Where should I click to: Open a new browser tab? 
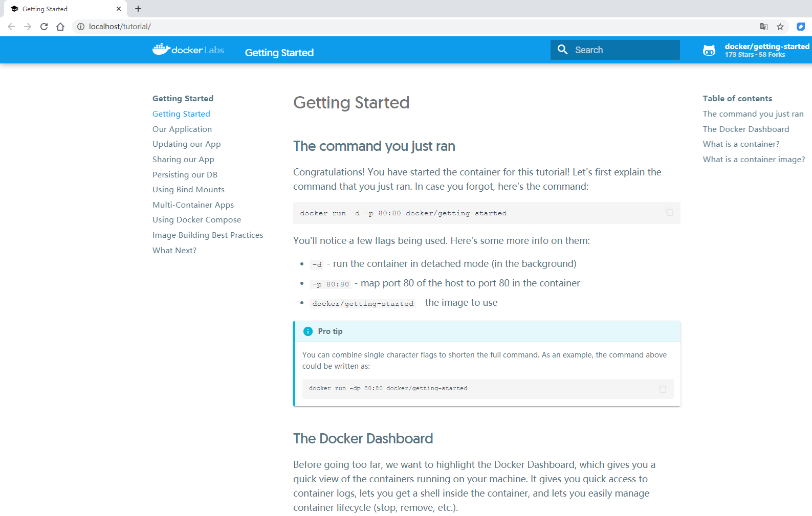point(138,9)
